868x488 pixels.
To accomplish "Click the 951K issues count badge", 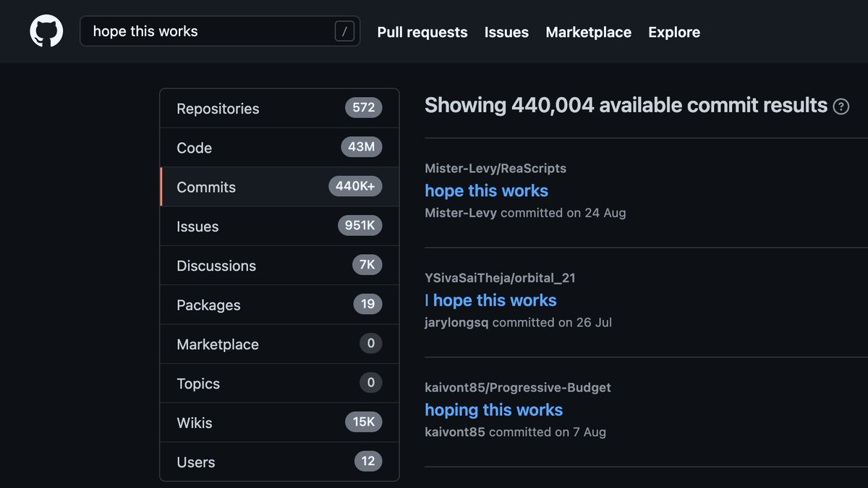I will [x=359, y=226].
